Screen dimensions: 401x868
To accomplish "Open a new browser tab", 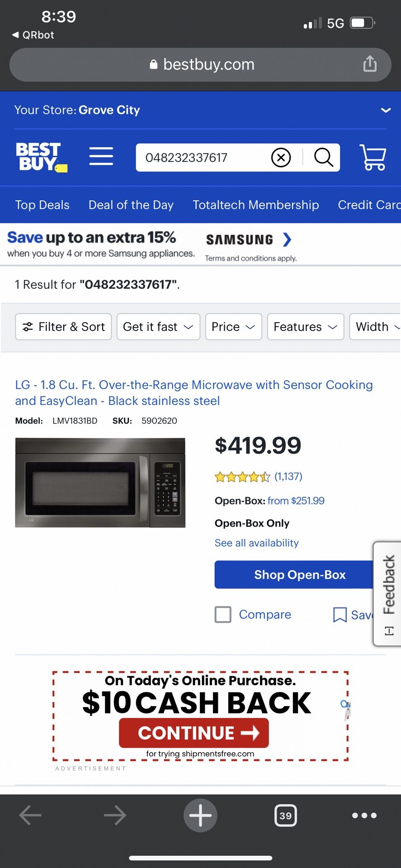I will (200, 815).
